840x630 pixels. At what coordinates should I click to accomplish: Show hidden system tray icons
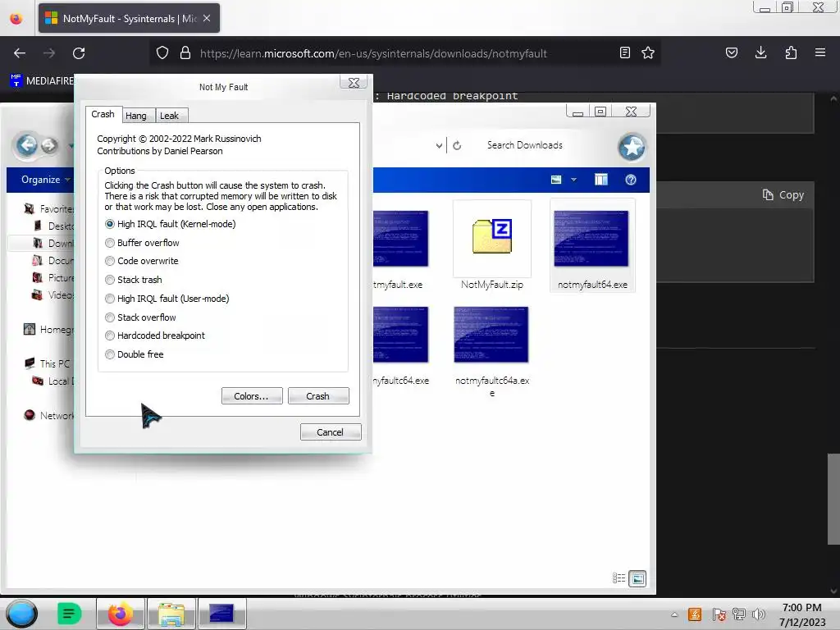(674, 614)
